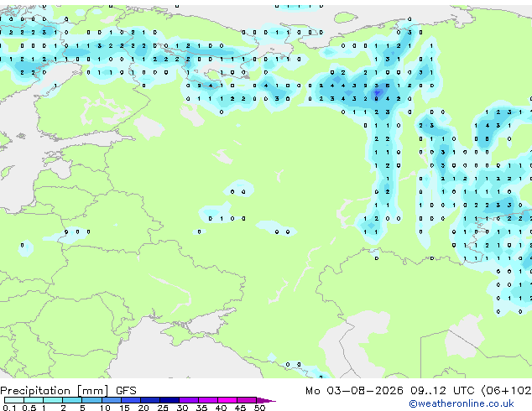Click the 'Precipitation' title text

coord(35,391)
